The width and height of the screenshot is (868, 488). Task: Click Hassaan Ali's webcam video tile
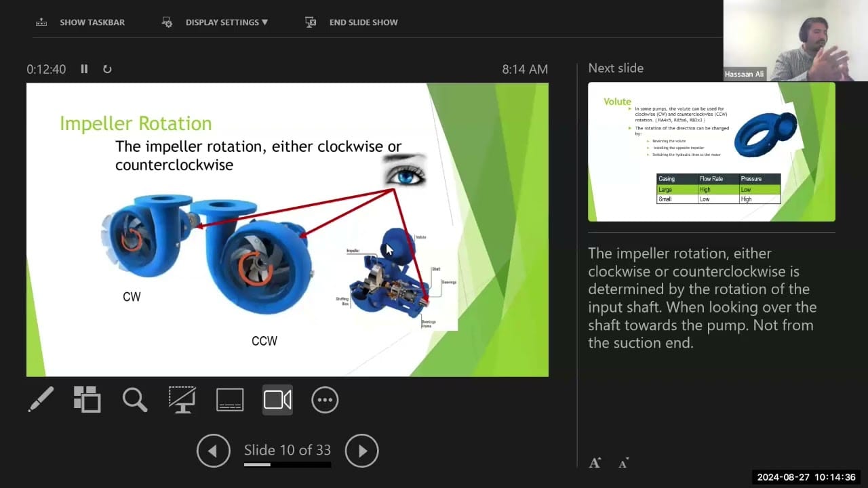click(795, 41)
